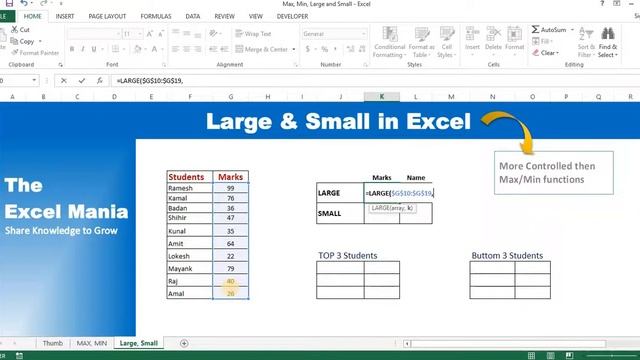Open Format as Table gallery

(x=421, y=42)
